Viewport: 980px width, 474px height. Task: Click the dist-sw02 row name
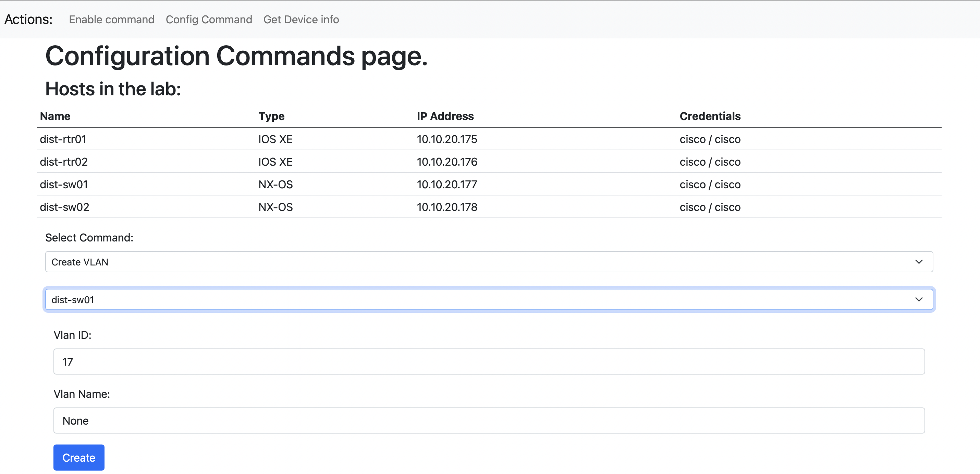tap(64, 207)
